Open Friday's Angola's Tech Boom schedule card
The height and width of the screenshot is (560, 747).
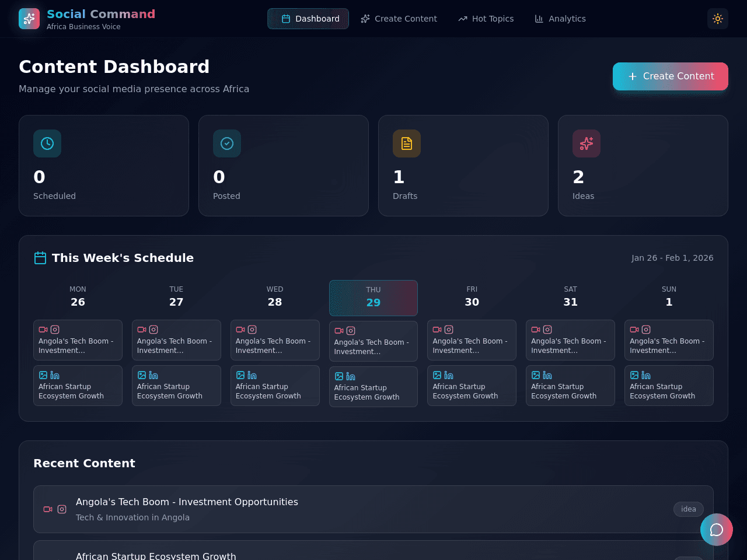(x=472, y=340)
